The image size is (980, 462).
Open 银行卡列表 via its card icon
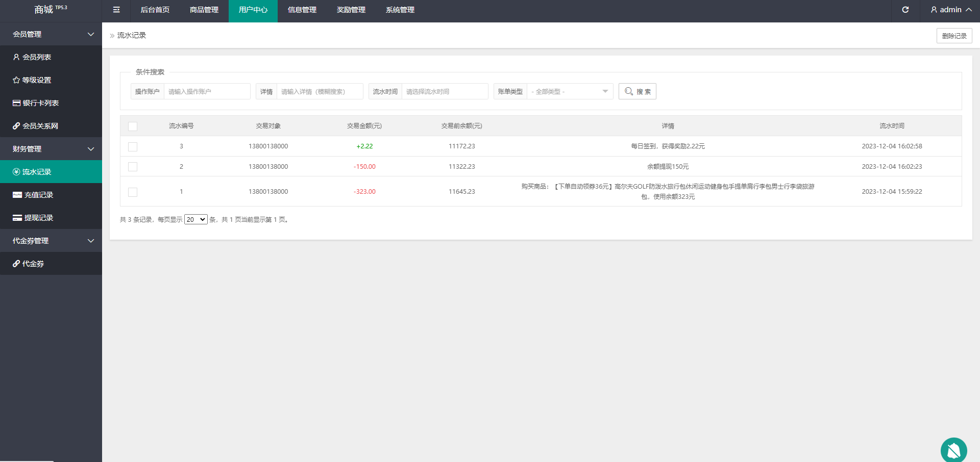point(16,103)
